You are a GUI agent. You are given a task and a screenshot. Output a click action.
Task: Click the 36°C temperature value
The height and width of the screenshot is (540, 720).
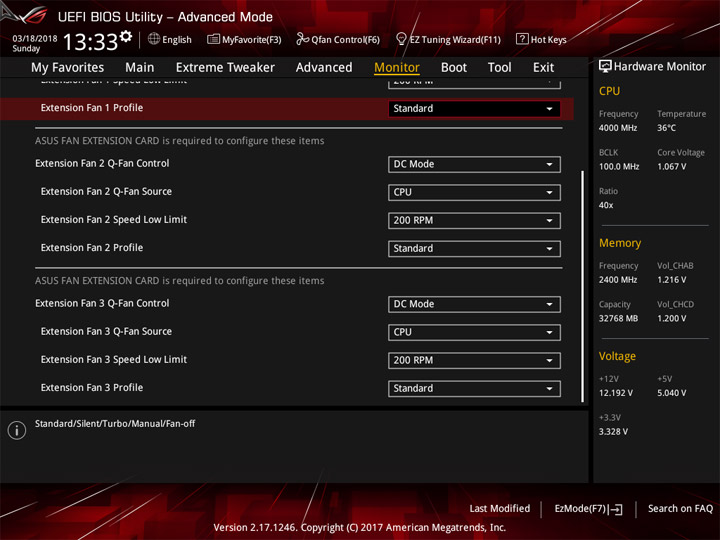point(666,128)
